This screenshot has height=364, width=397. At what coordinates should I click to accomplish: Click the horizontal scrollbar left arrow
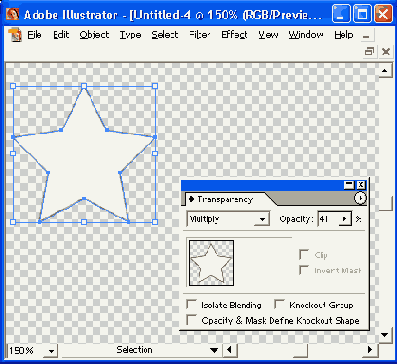tap(229, 350)
